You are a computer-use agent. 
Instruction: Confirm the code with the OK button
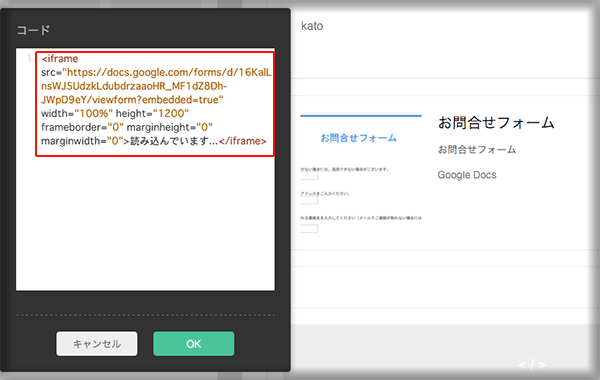(194, 344)
